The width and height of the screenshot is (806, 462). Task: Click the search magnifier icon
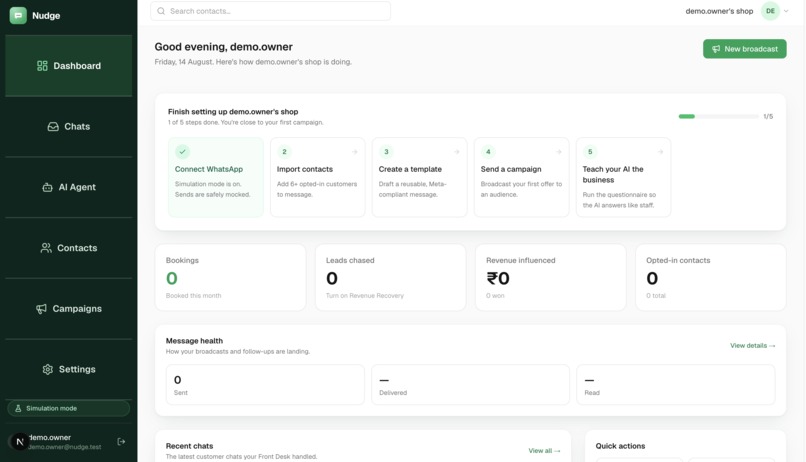click(161, 11)
